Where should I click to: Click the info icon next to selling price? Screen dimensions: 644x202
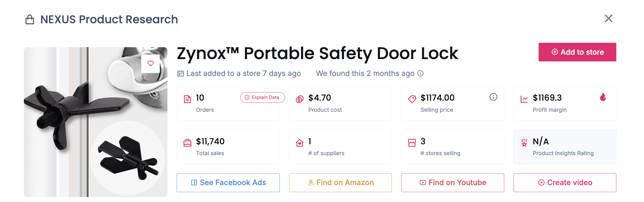493,97
